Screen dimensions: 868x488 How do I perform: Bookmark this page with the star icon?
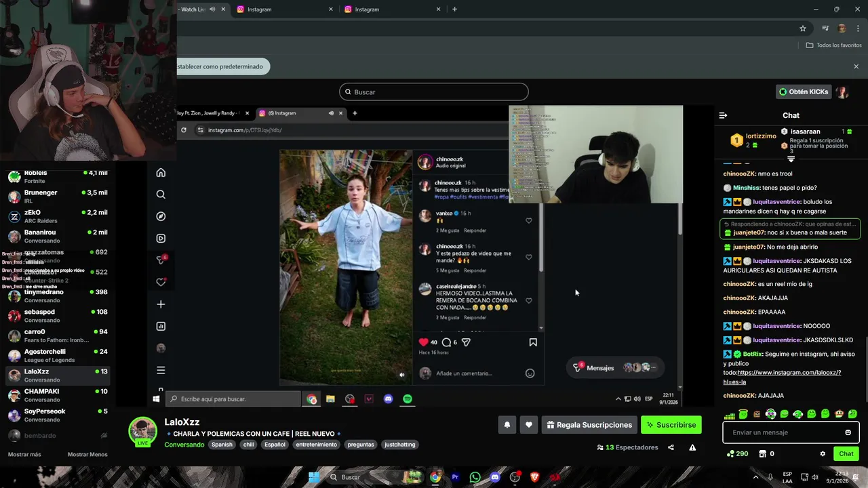coord(803,28)
